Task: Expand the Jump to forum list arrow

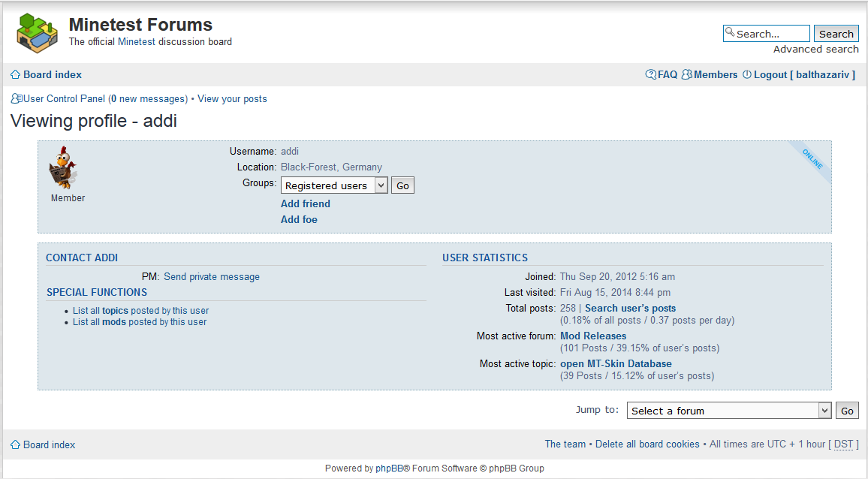Action: 824,410
